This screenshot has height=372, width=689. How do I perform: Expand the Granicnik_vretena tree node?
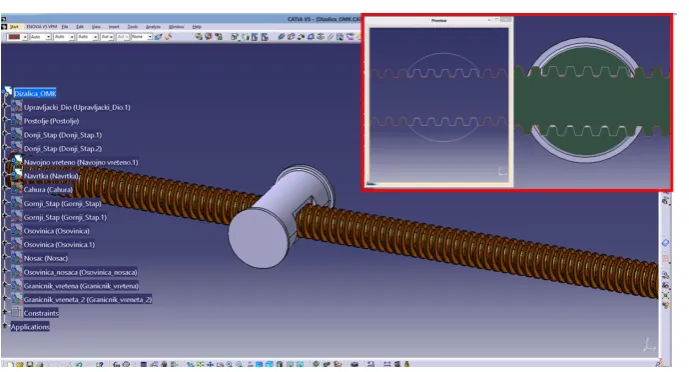5,284
